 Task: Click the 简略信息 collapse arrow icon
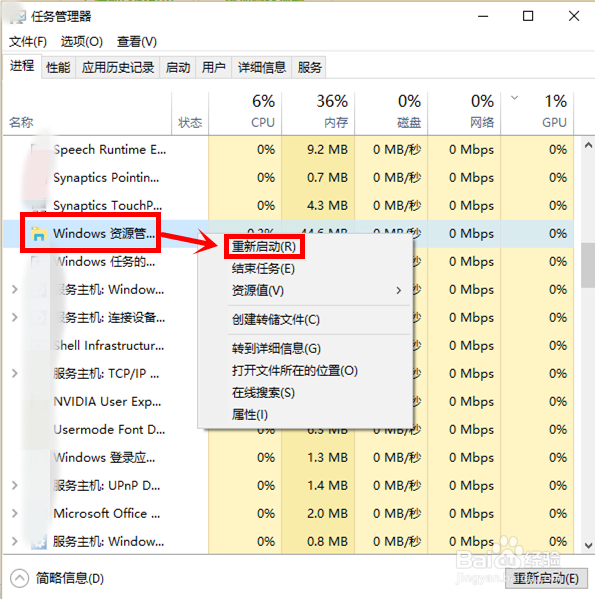click(x=19, y=578)
